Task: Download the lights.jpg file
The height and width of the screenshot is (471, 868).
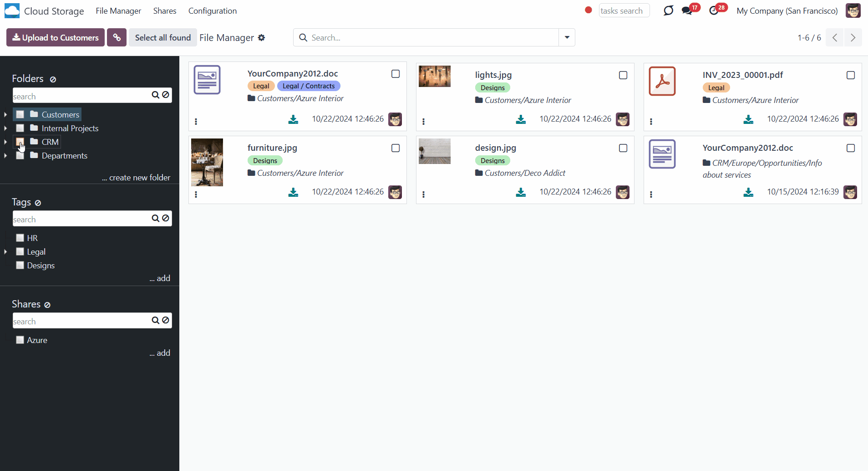Action: coord(521,119)
